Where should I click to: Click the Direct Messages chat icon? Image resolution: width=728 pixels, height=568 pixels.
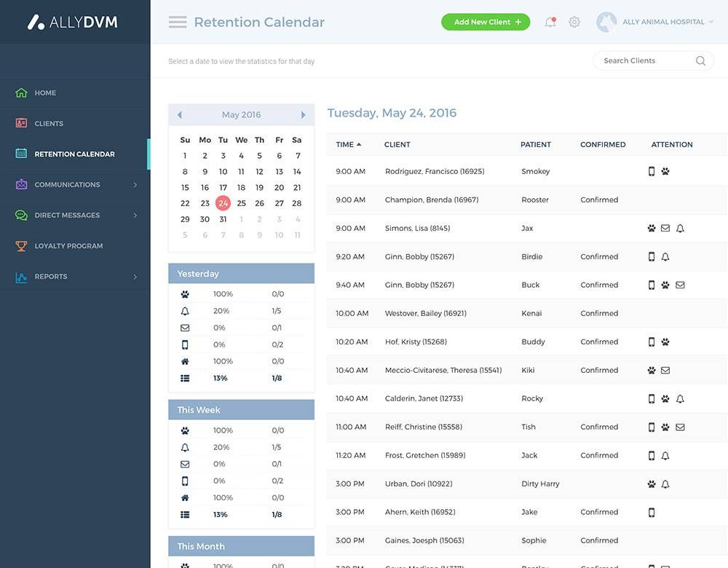pyautogui.click(x=20, y=215)
